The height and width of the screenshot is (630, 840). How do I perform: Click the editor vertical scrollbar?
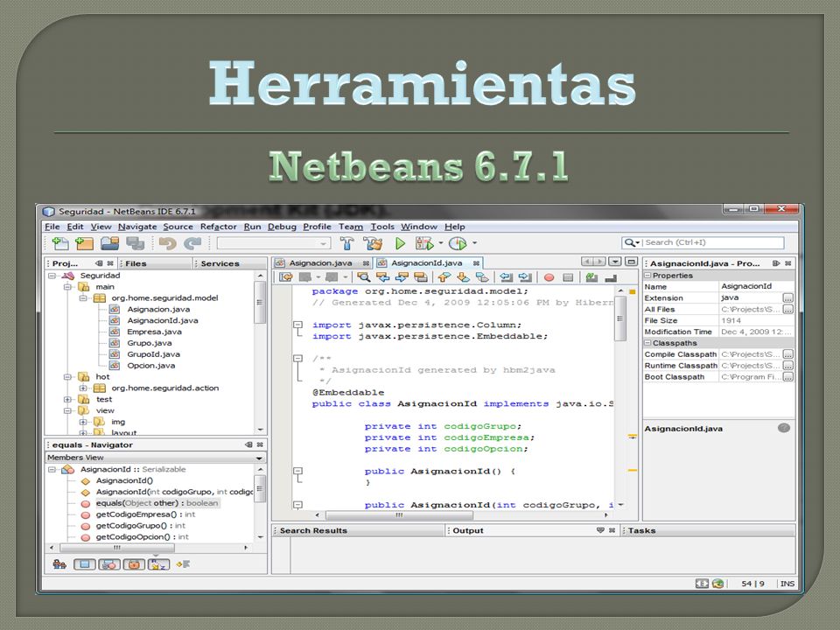click(x=619, y=318)
